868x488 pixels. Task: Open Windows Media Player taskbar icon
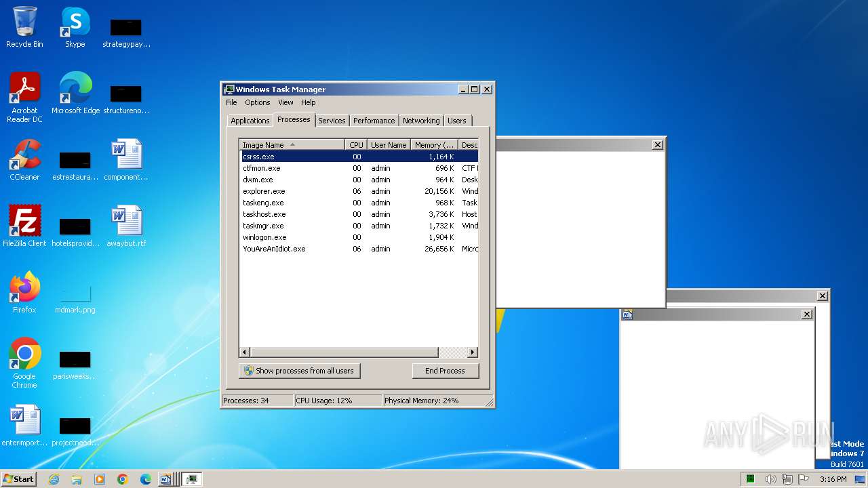pyautogui.click(x=100, y=479)
